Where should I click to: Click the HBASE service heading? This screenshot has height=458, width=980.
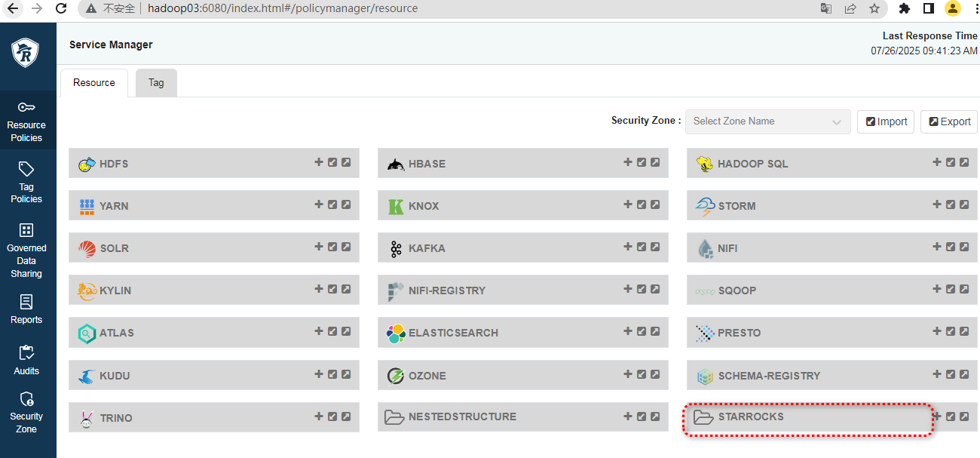(x=427, y=164)
